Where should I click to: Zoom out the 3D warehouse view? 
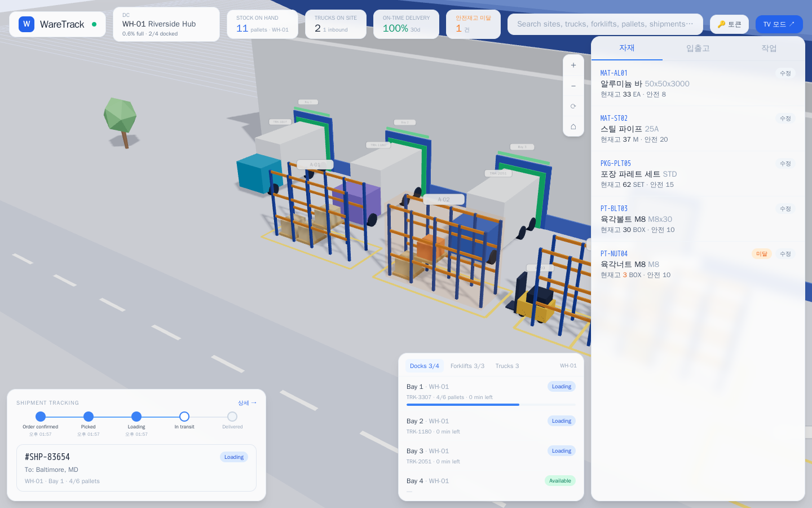(x=573, y=86)
